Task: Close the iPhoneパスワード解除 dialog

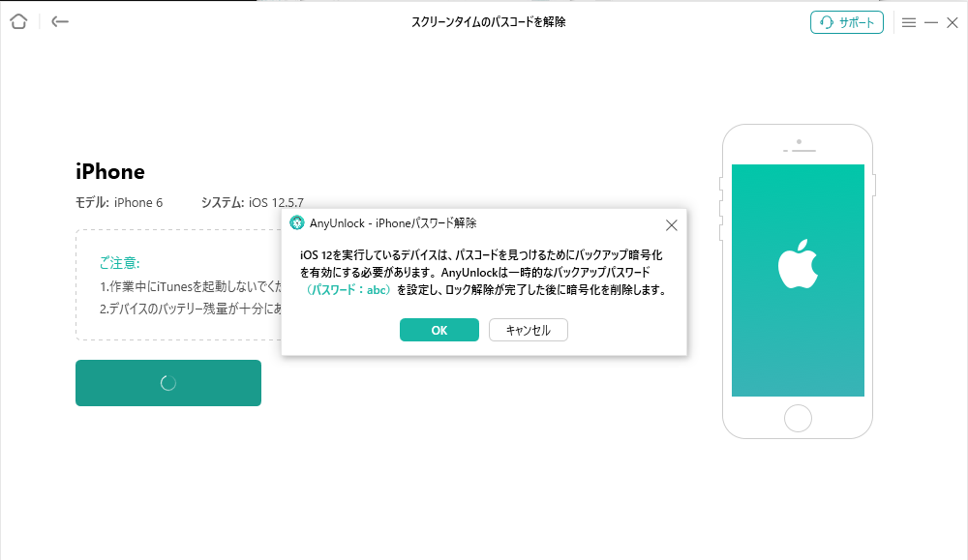Action: coord(672,225)
